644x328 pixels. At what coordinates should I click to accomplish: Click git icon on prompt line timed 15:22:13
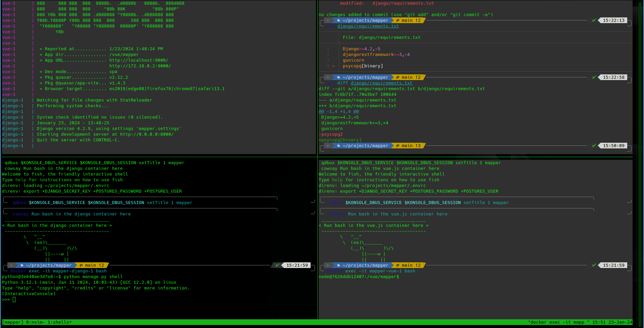click(x=398, y=20)
